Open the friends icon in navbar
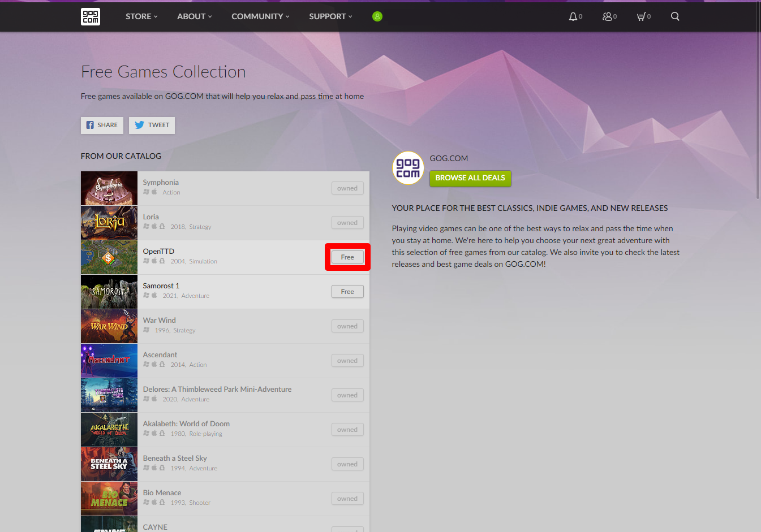761x532 pixels. pos(607,16)
